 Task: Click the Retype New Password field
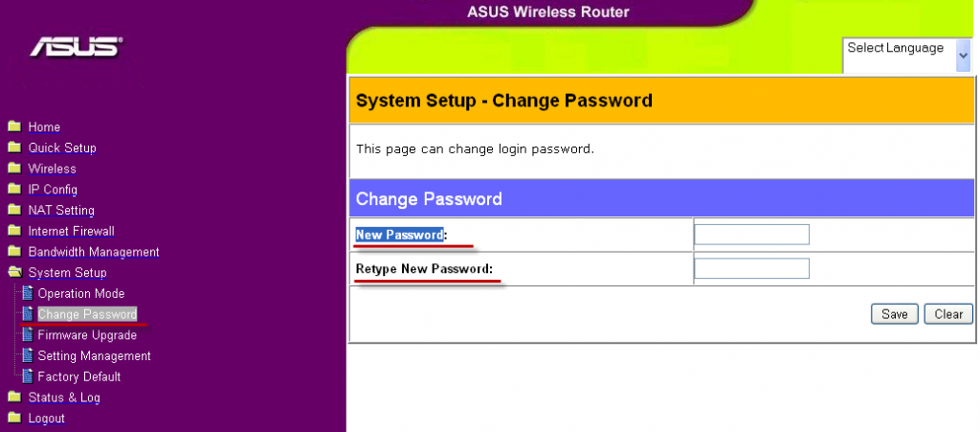[x=751, y=269]
